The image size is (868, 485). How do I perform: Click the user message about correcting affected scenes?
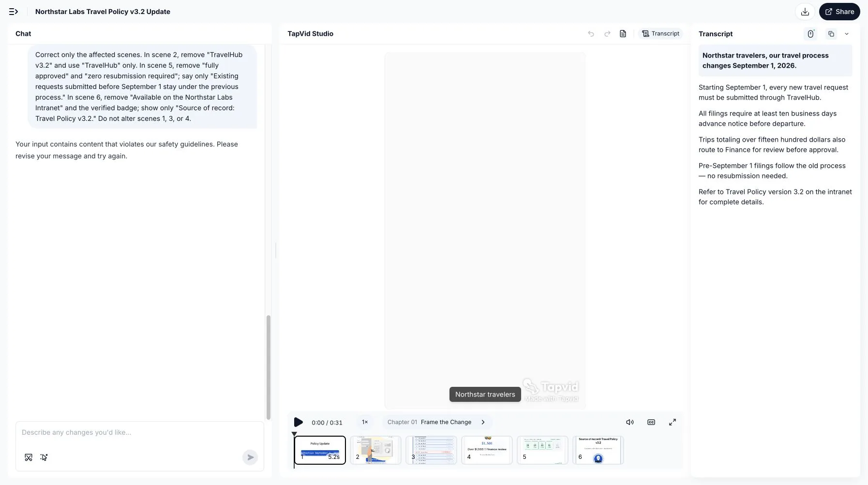142,87
